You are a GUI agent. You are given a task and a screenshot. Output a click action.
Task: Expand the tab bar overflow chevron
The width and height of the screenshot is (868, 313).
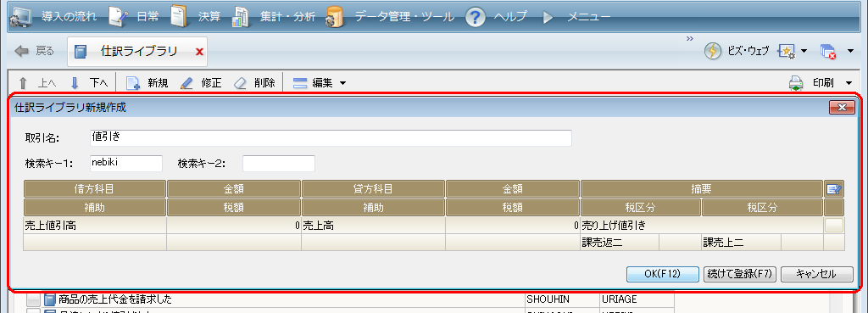[x=689, y=39]
